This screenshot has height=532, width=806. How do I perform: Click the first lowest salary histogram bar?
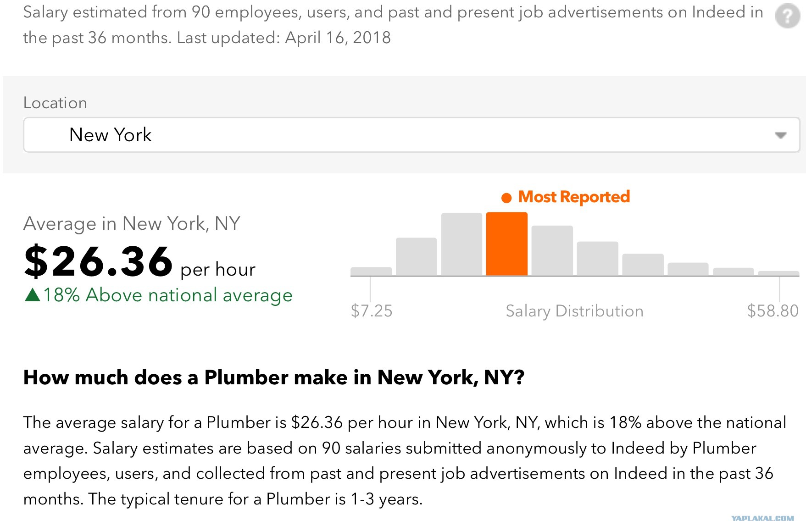[x=371, y=272]
